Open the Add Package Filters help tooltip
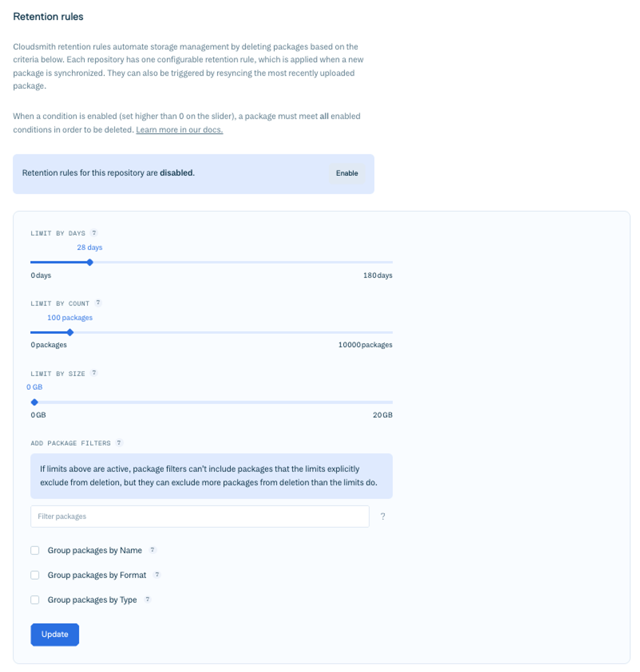 point(119,443)
